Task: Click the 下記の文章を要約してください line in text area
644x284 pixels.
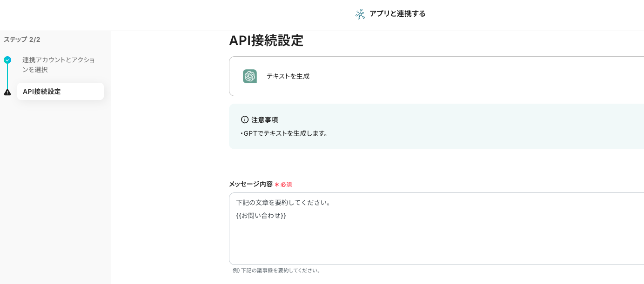Action: pos(283,203)
